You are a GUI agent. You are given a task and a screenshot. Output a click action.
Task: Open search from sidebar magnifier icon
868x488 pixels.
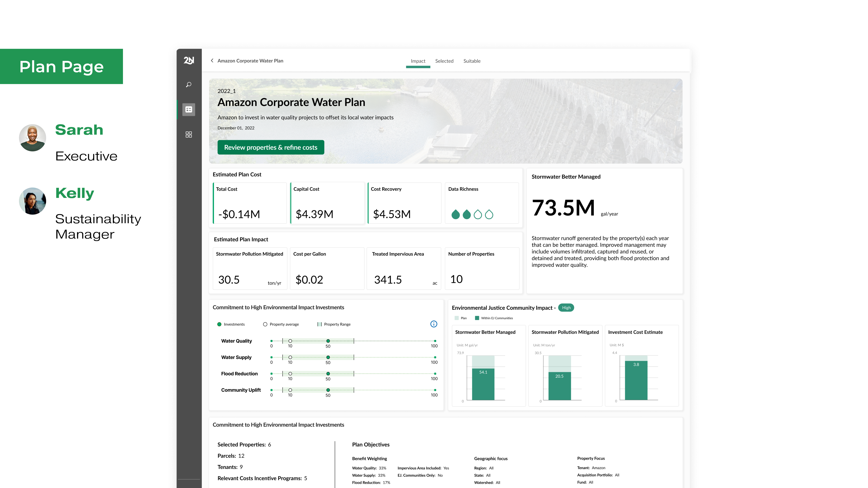pos(189,84)
